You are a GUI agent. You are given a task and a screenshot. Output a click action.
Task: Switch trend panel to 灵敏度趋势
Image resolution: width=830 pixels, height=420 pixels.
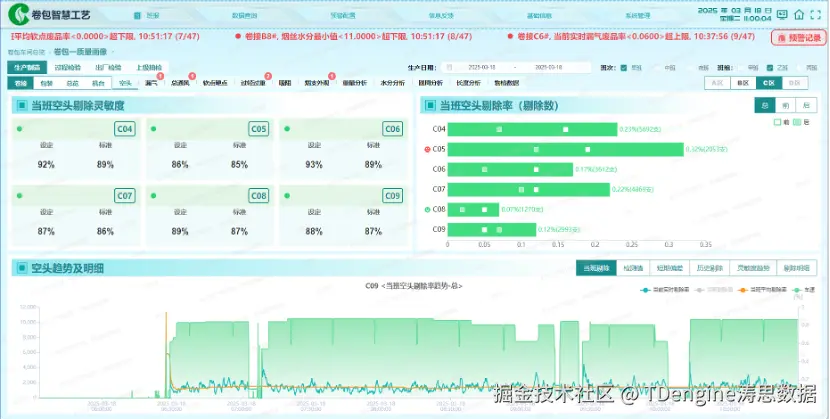click(753, 268)
